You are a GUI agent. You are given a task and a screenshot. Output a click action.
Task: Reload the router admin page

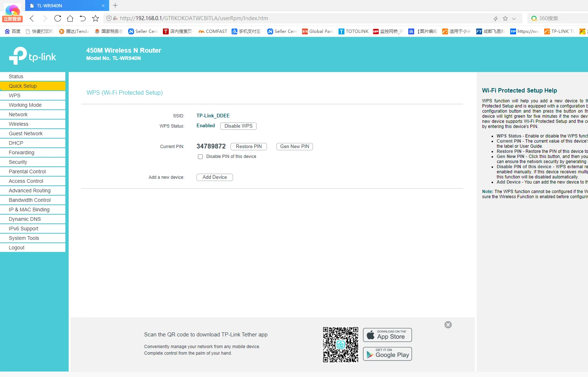click(58, 18)
